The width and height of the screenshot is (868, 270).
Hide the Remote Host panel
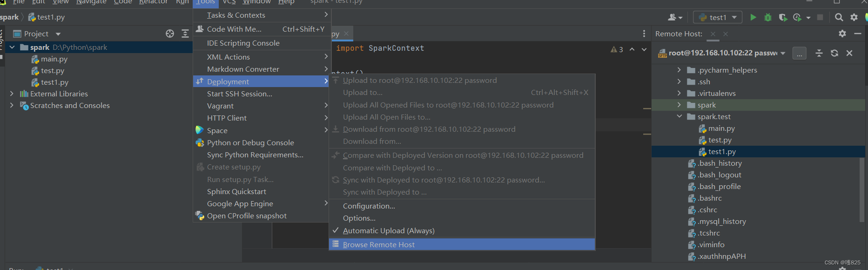[857, 34]
